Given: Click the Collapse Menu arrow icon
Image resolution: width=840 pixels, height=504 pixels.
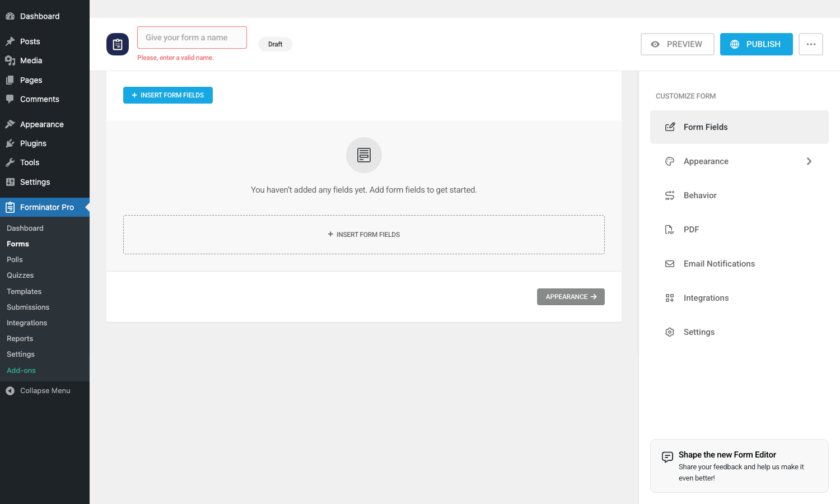Looking at the screenshot, I should click(10, 391).
